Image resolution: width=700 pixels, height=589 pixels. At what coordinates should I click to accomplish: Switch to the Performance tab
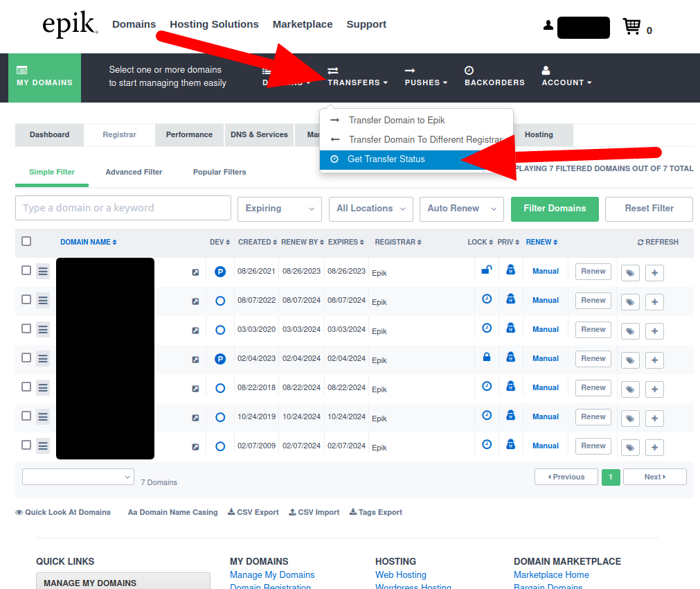click(189, 134)
